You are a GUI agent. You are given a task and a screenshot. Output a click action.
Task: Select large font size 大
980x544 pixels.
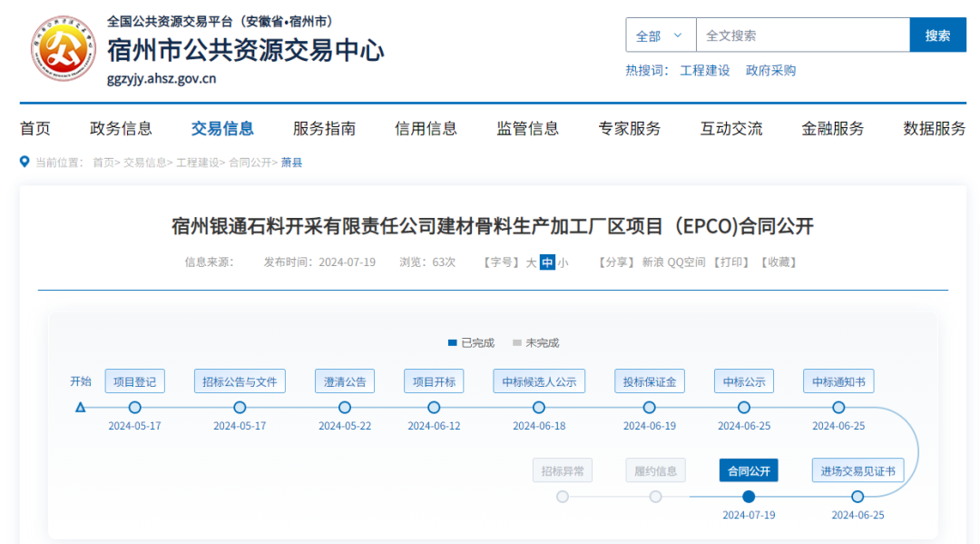coord(531,262)
